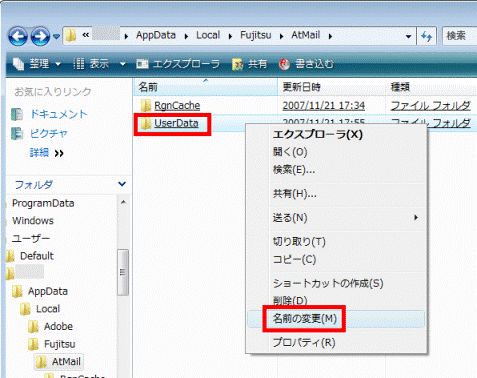Show hidden path levels with the double chevron

86,35
